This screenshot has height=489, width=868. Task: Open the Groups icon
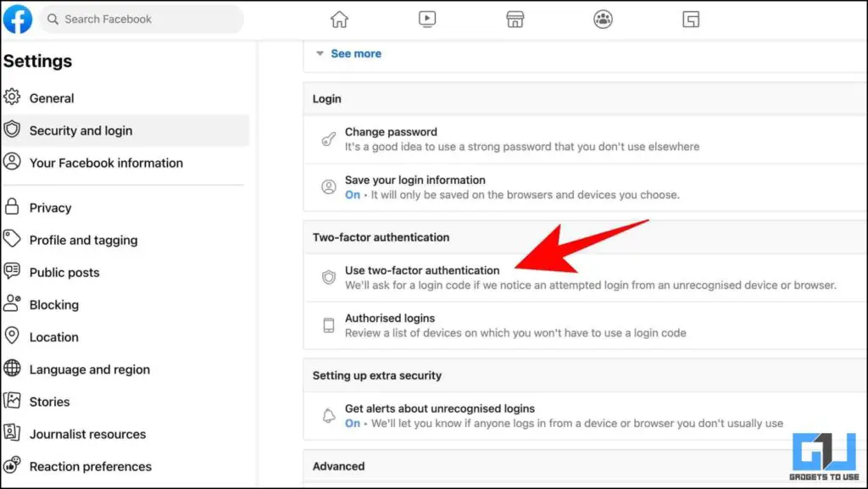coord(603,19)
